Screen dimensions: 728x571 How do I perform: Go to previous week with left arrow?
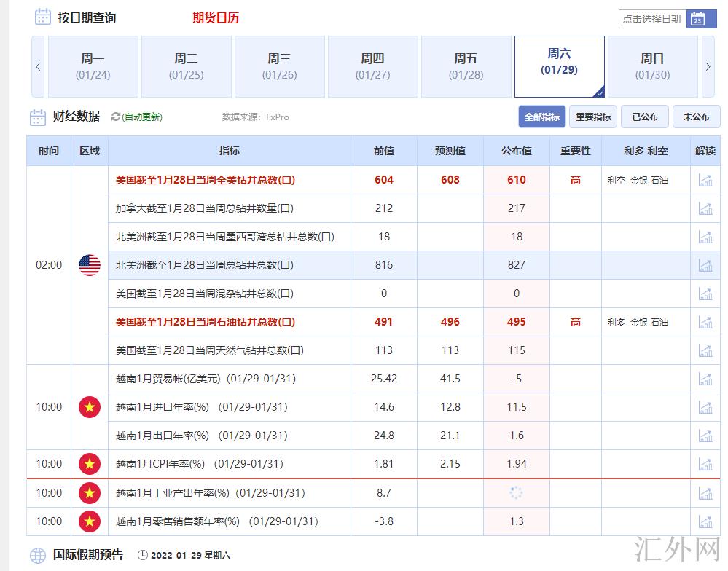pos(38,67)
